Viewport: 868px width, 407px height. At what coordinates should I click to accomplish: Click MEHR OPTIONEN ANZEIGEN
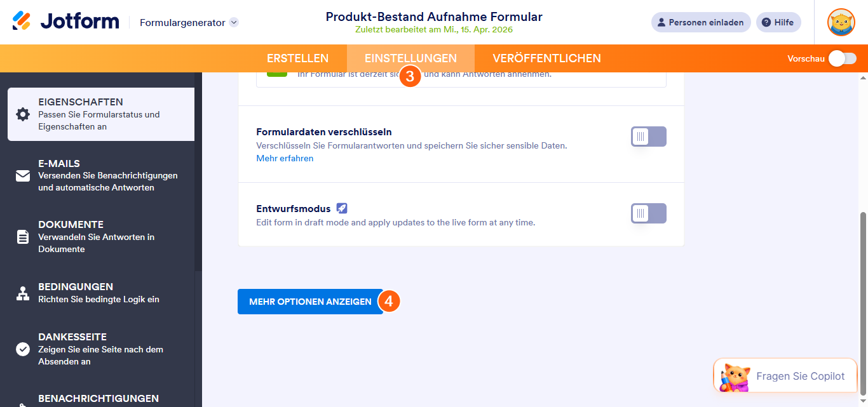311,302
